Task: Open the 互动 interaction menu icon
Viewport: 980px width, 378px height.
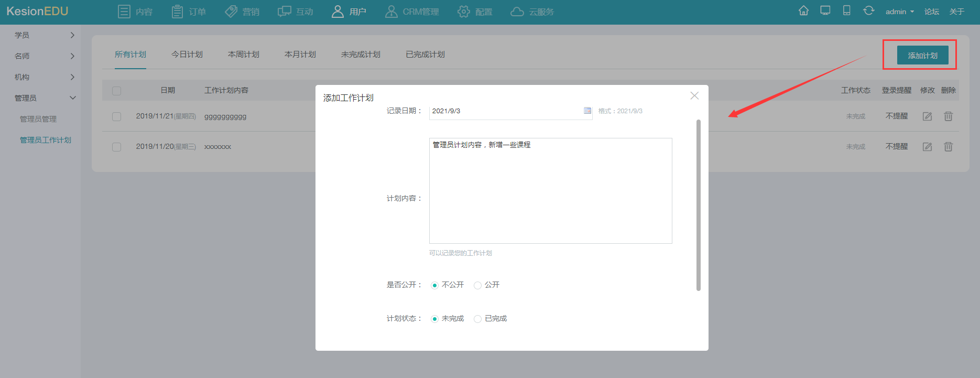Action: tap(285, 12)
